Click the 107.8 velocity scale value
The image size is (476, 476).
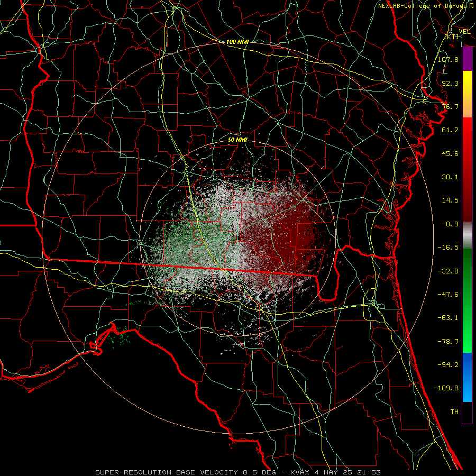click(x=448, y=59)
